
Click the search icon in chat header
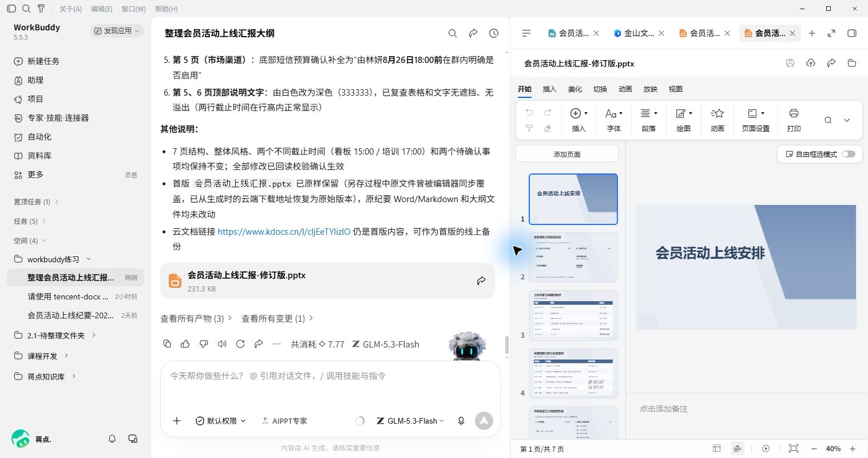pos(453,33)
